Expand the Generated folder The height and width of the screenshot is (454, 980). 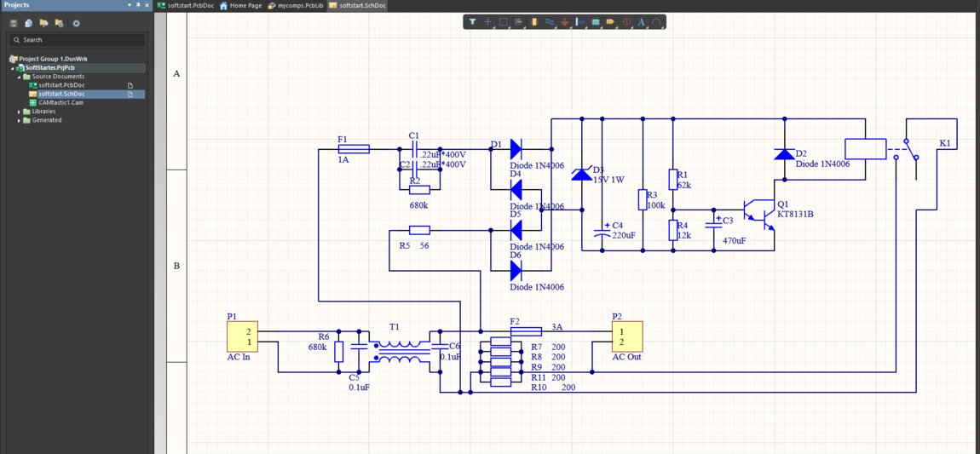pyautogui.click(x=20, y=120)
